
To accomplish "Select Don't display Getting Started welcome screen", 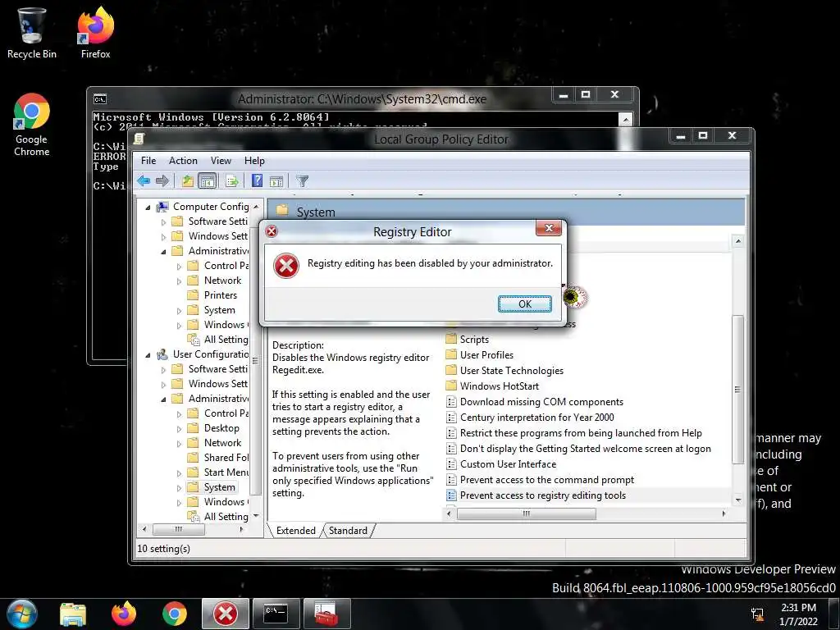I will tap(586, 449).
